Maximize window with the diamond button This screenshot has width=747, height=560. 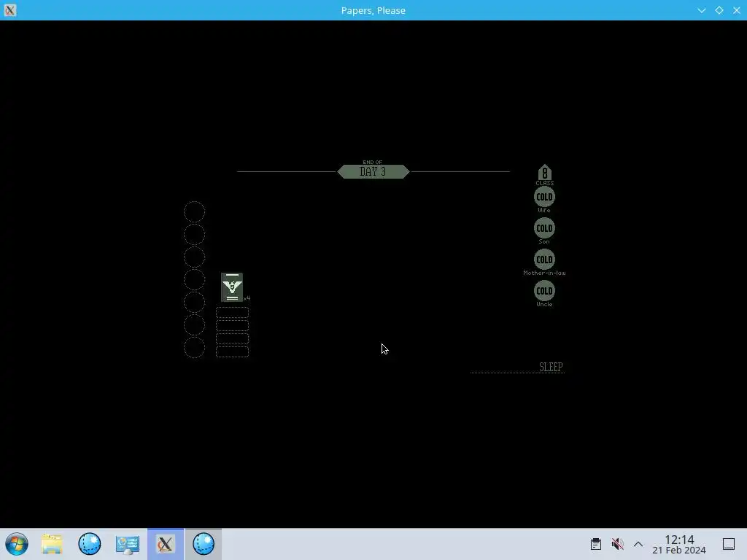[719, 10]
